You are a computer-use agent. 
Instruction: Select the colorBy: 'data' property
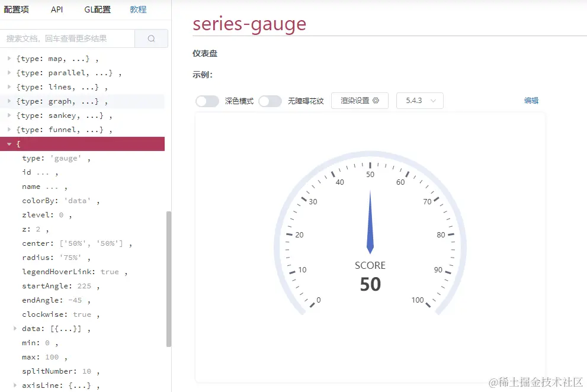tap(60, 201)
